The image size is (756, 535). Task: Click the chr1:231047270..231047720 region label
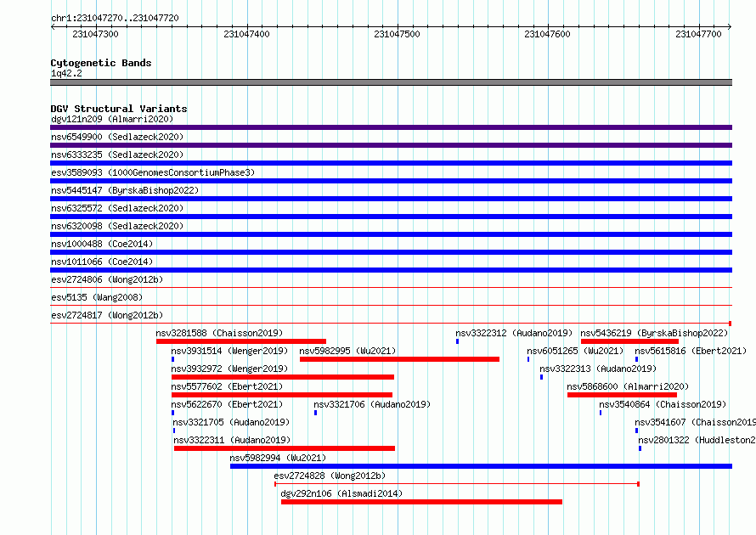[x=115, y=18]
